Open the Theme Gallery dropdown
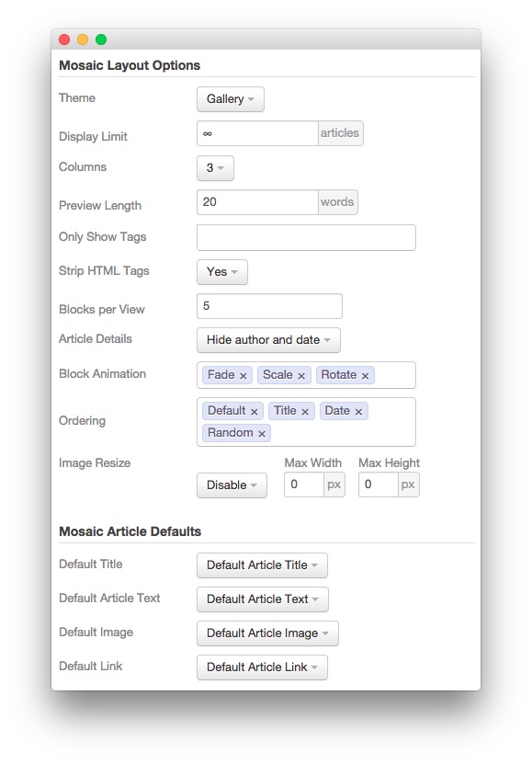This screenshot has height=764, width=532. click(231, 99)
